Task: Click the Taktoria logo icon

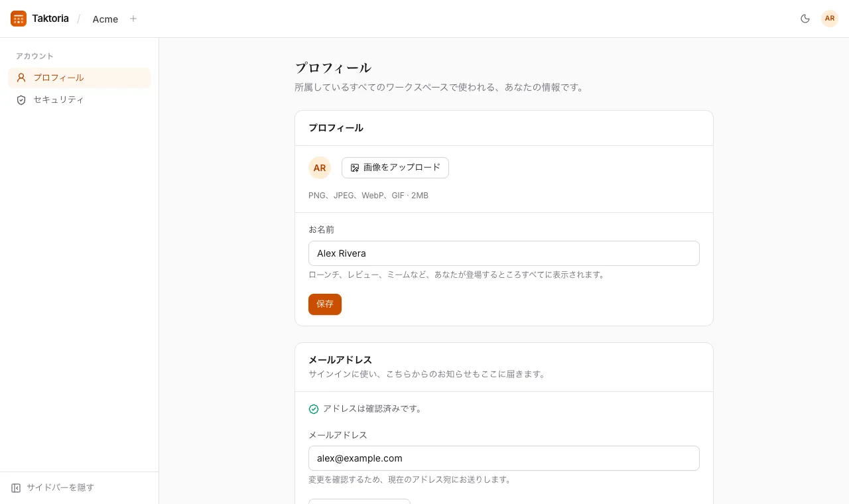Action: click(x=19, y=19)
